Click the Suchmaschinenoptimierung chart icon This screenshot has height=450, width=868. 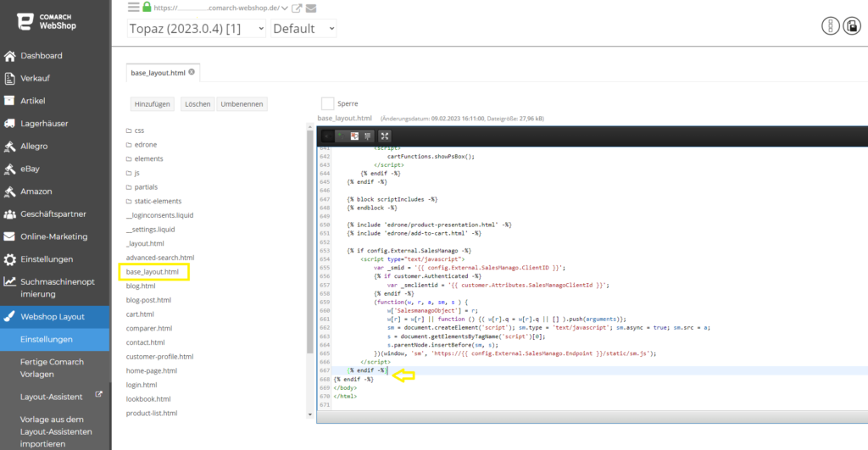[9, 281]
